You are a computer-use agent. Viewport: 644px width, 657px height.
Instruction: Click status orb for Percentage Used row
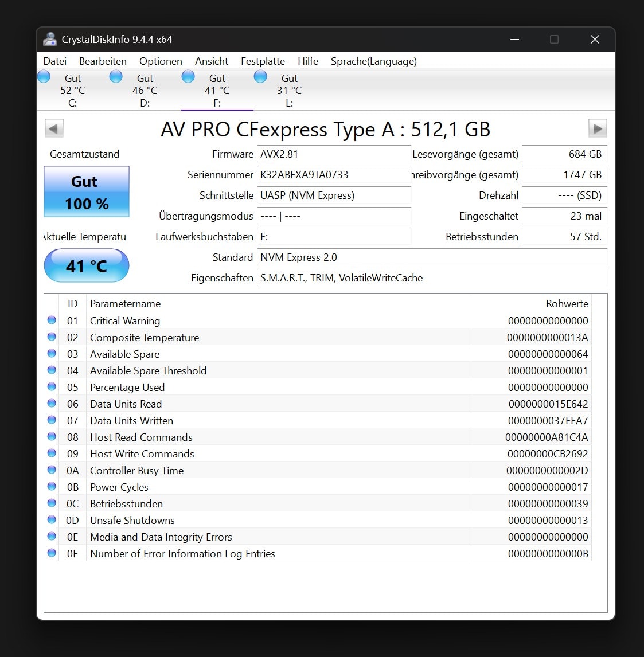click(52, 387)
